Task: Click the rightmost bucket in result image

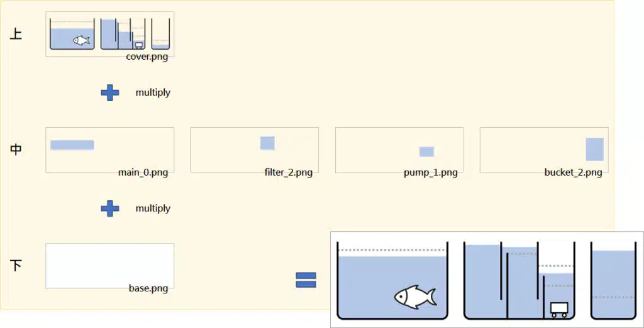Action: pyautogui.click(x=614, y=281)
